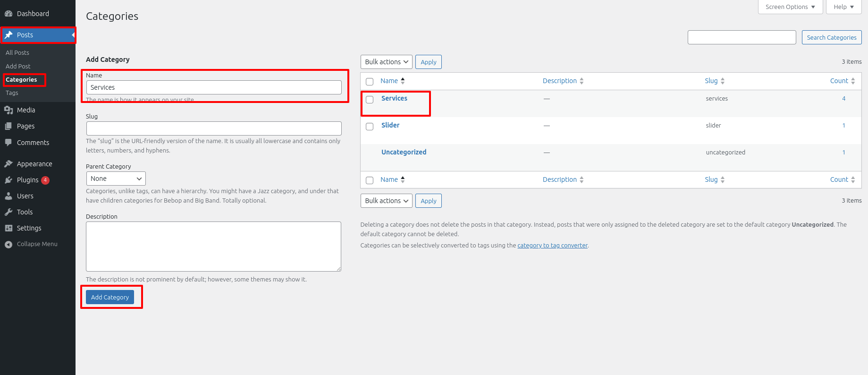Click the Media library icon
The width and height of the screenshot is (868, 375).
point(8,110)
